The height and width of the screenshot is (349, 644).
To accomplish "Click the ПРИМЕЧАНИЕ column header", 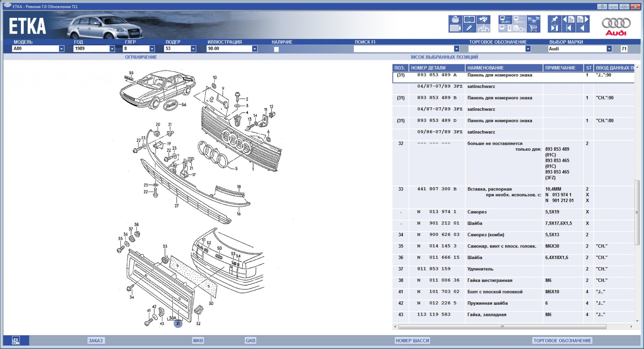I will 563,68.
